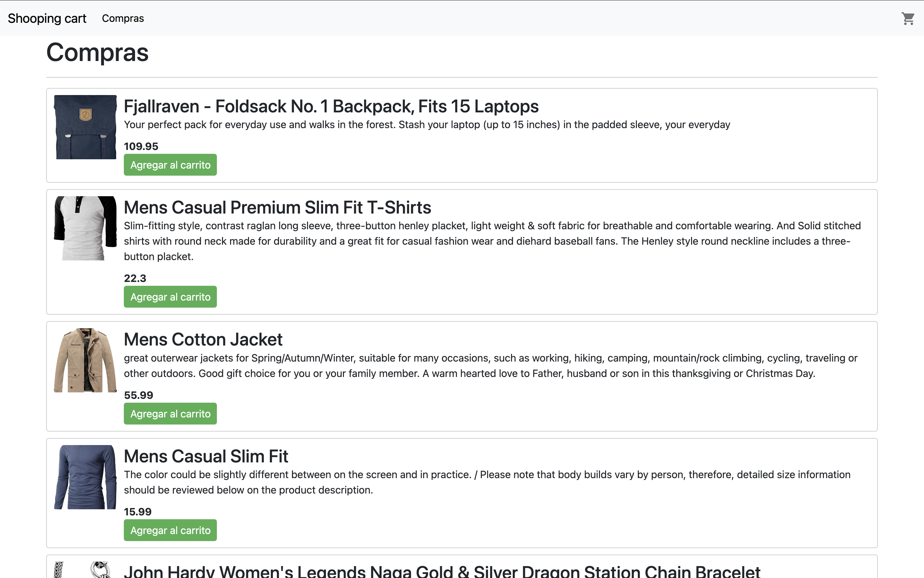This screenshot has width=924, height=578.
Task: Add Fjallraven backpack to cart
Action: 170,165
